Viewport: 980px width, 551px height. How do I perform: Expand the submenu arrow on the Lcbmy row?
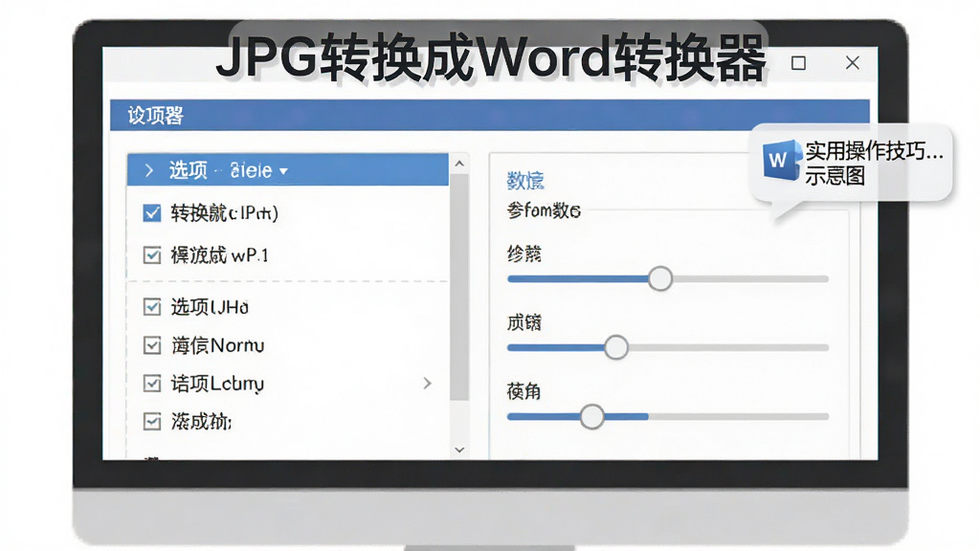pos(428,383)
